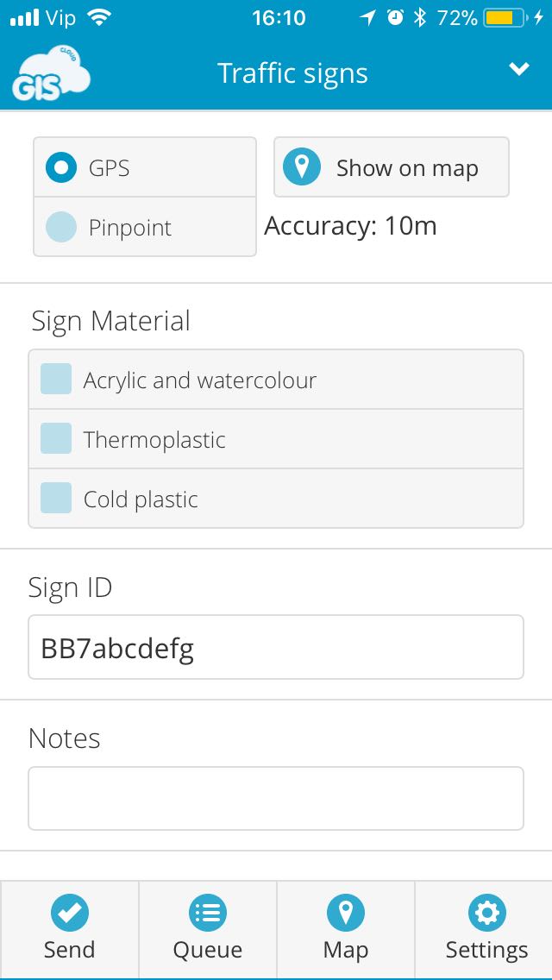Expand the Traffic signs header chevron
The width and height of the screenshot is (552, 980).
point(519,69)
